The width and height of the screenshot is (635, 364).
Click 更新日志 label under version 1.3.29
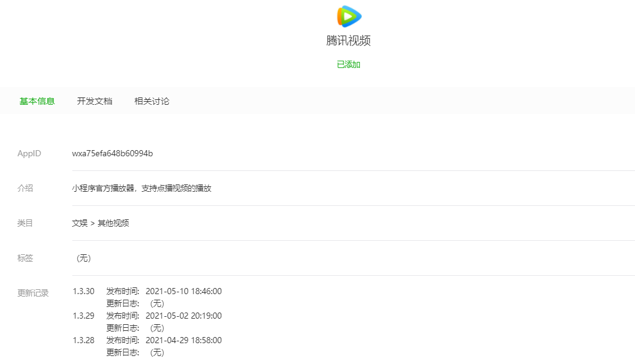click(123, 328)
